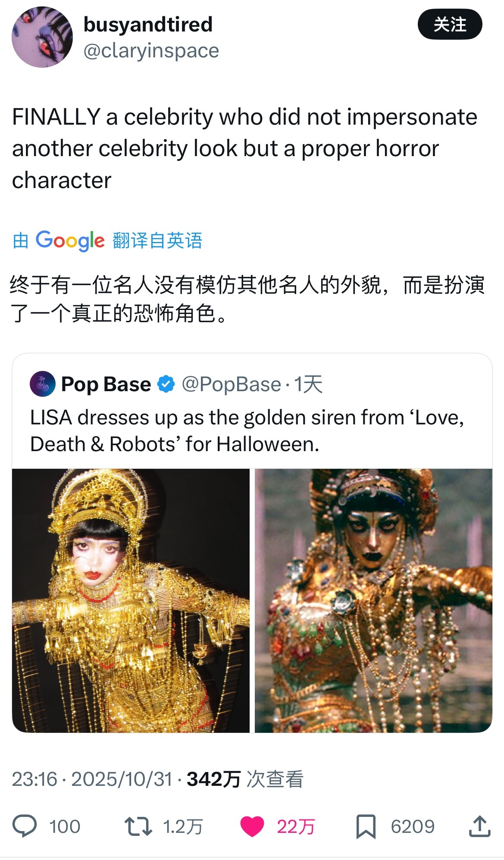This screenshot has height=860, width=504.
Task: Open the @PopBase handle in quote
Action: (x=231, y=384)
